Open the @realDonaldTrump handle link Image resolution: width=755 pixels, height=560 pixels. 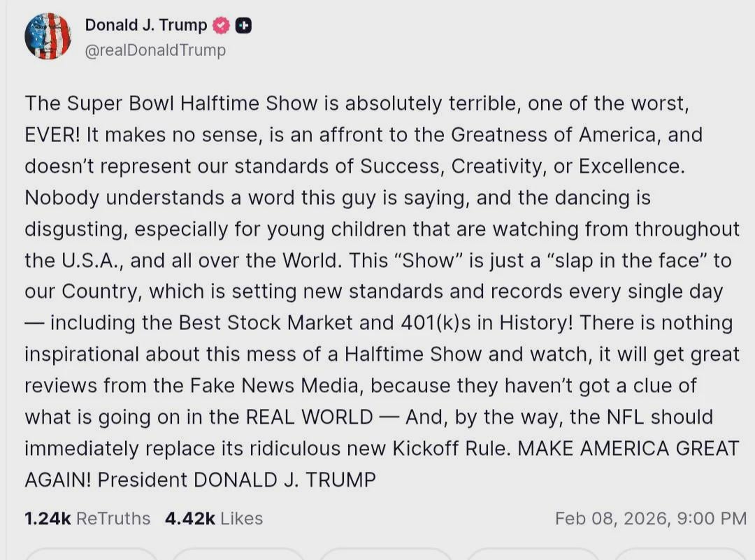[x=155, y=50]
